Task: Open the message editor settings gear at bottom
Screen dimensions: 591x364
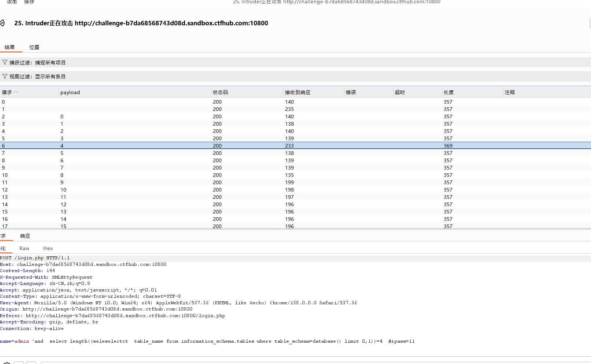Action: tap(7, 363)
